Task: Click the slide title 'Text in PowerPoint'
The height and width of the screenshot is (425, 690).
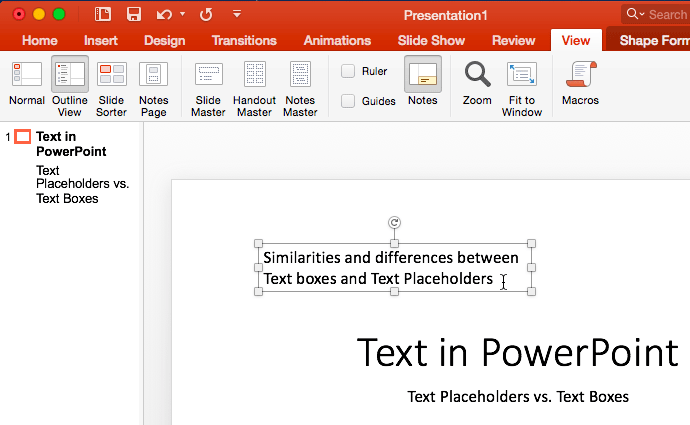Action: pos(518,352)
